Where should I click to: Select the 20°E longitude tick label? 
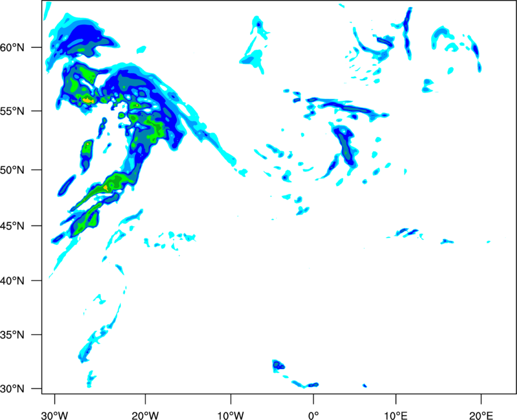[481, 415]
